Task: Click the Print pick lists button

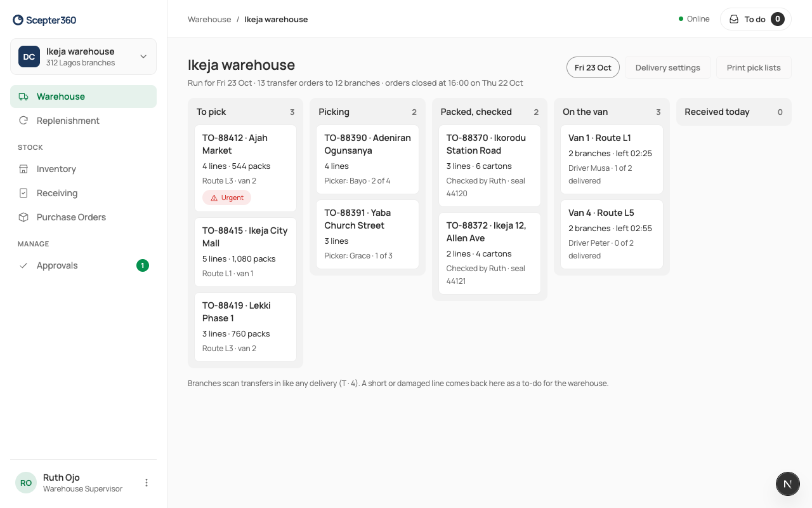Action: click(754, 67)
